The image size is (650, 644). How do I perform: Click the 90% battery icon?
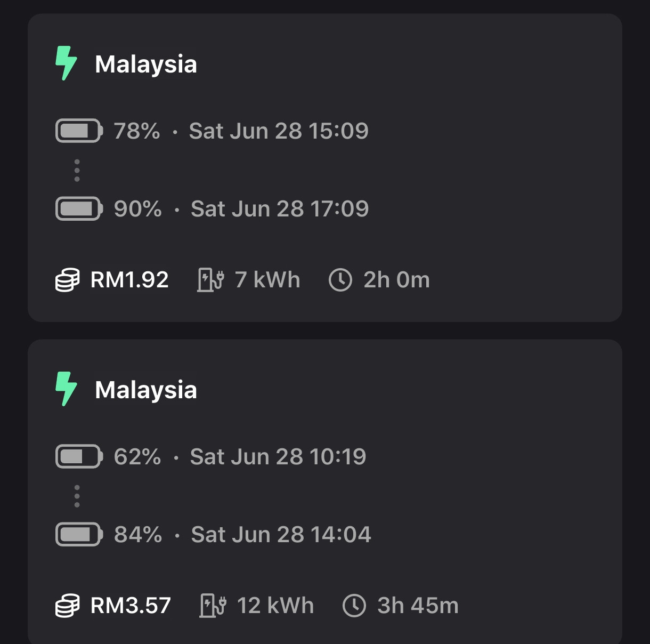click(x=79, y=208)
